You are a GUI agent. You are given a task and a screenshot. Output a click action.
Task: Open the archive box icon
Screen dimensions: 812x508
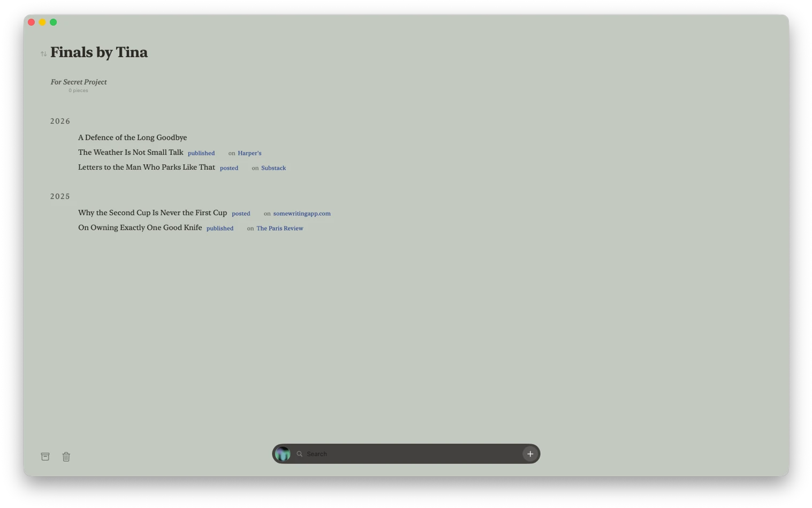point(45,457)
